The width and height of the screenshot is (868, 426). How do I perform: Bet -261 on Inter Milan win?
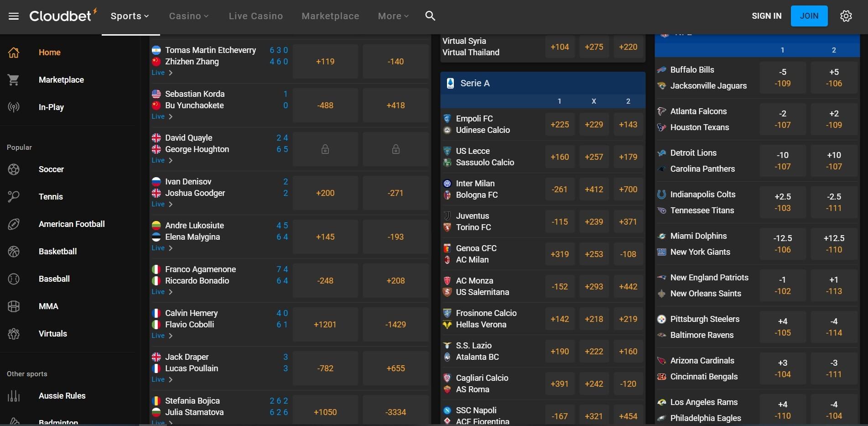tap(560, 189)
